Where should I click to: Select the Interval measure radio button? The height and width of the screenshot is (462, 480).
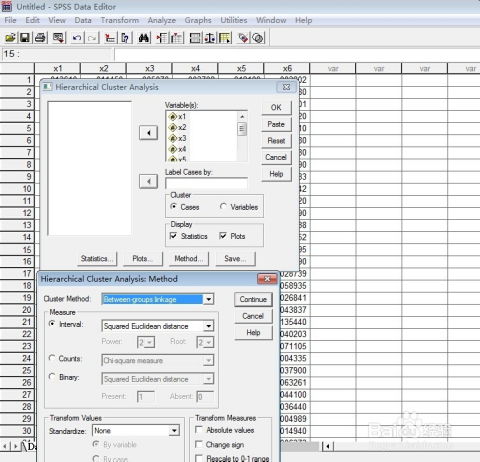pyautogui.click(x=52, y=323)
